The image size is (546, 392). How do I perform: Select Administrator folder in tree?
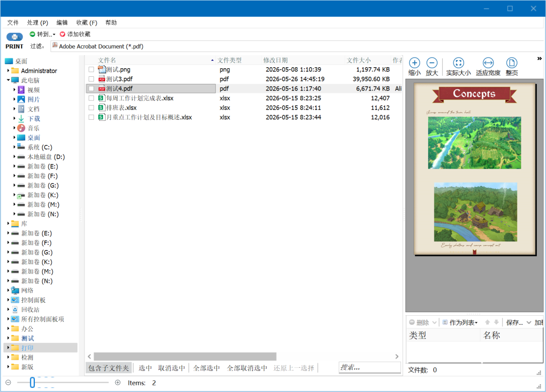click(x=39, y=71)
